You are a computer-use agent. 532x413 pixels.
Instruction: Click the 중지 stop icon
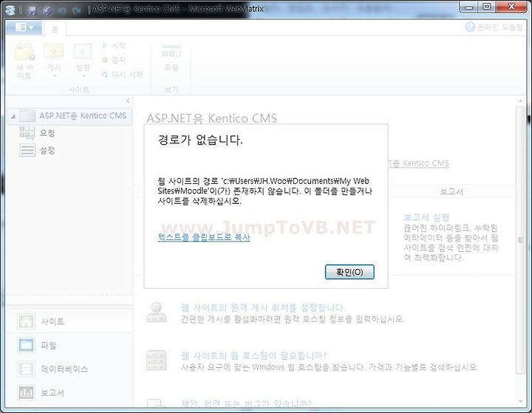click(x=105, y=60)
